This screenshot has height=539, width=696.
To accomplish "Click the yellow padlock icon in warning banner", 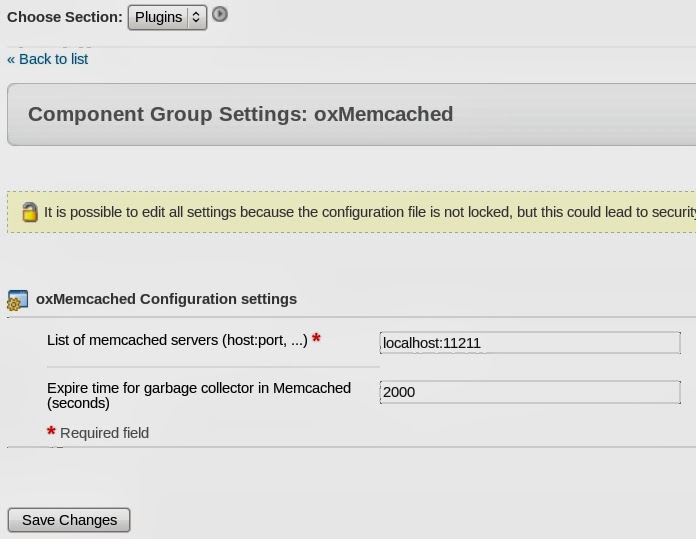I will (30, 212).
